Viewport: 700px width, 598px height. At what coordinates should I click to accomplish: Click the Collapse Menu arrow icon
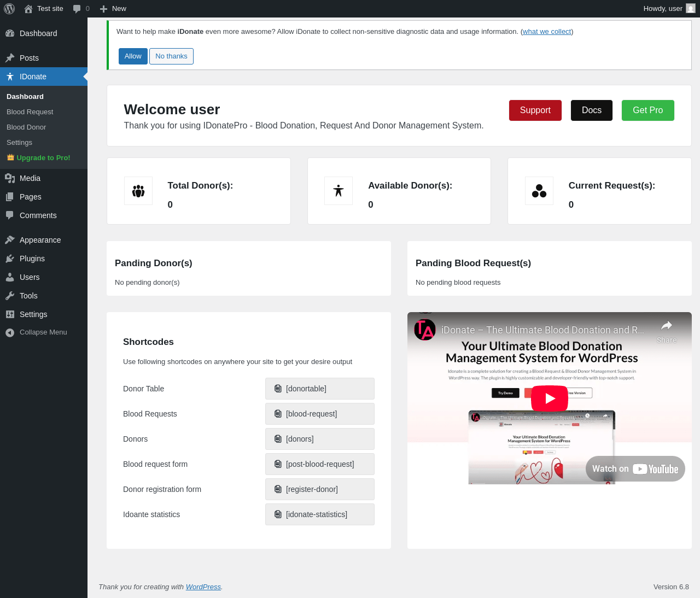[10, 332]
